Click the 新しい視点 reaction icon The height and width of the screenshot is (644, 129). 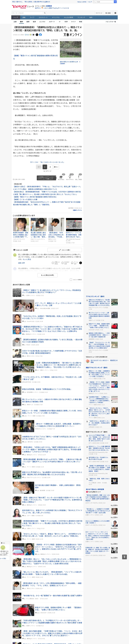[x=79, y=177]
